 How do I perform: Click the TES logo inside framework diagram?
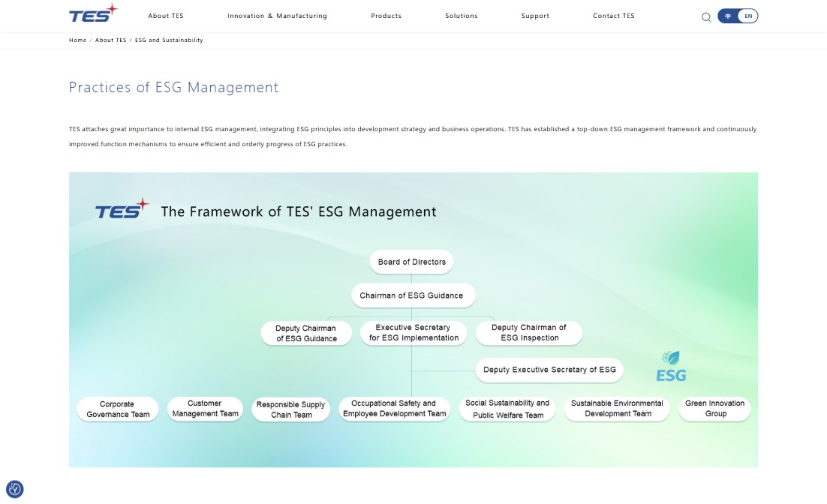122,210
